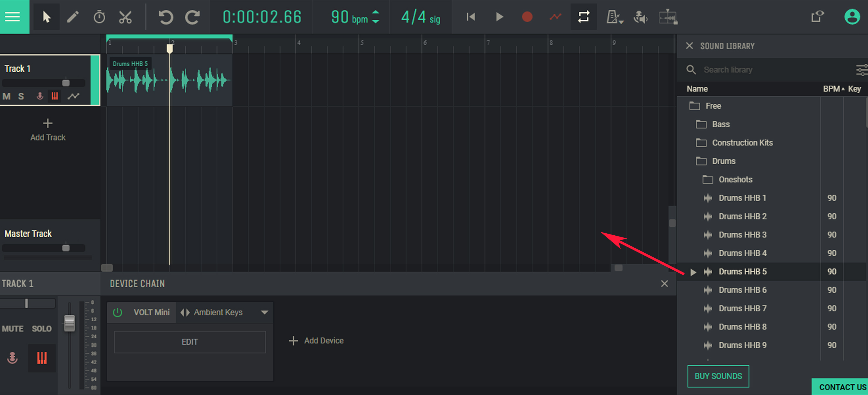The width and height of the screenshot is (868, 395).
Task: Select Drums HHB 7 in library
Action: [x=742, y=308]
